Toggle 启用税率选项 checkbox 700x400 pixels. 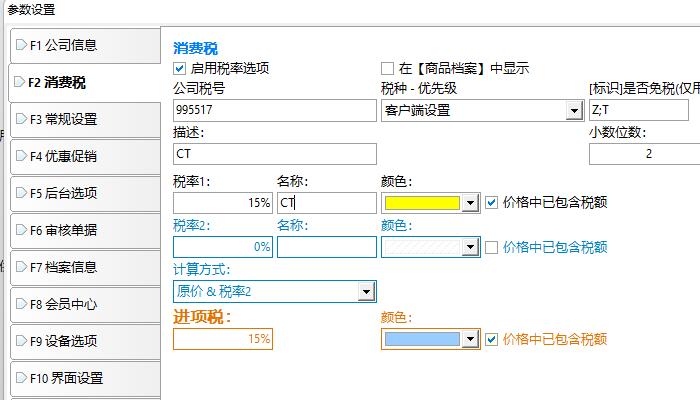(179, 68)
